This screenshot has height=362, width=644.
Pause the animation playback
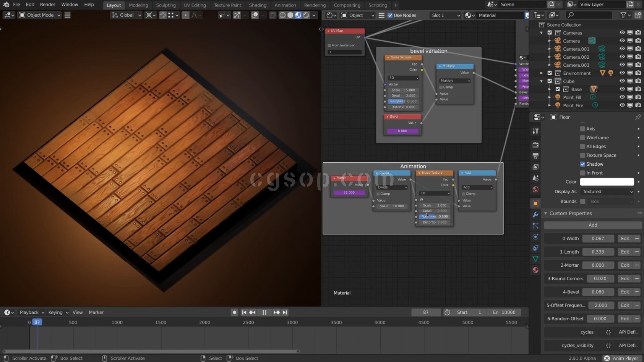[264, 312]
